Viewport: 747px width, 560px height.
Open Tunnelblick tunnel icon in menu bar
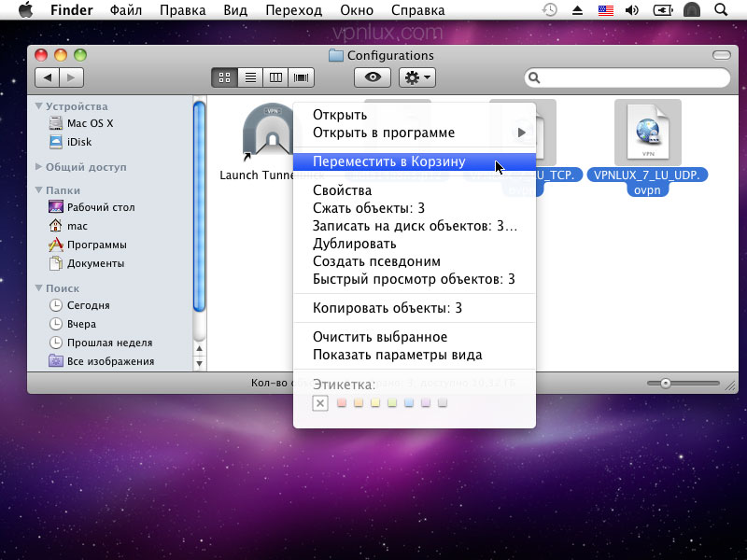point(692,9)
